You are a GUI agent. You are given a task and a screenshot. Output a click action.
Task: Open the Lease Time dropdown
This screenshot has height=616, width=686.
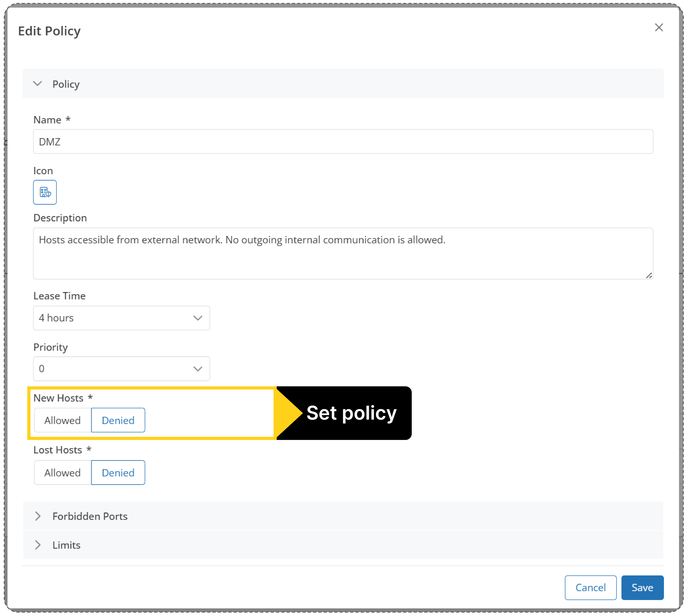click(115, 318)
